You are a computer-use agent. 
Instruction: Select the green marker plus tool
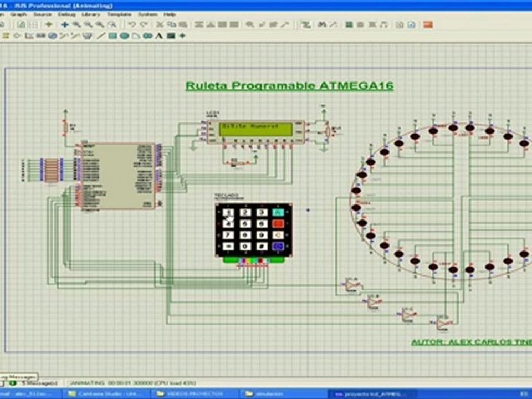tap(182, 35)
